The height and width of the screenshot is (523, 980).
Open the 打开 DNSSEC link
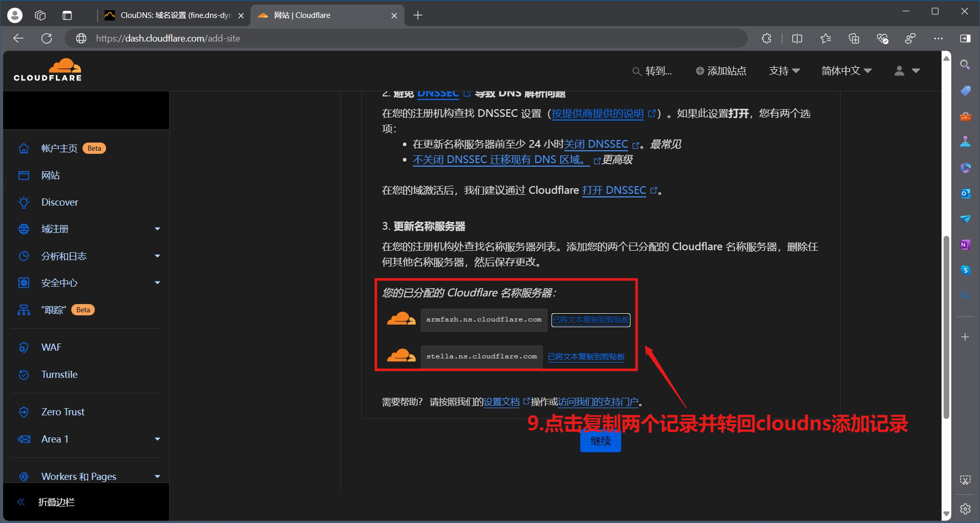(x=614, y=190)
